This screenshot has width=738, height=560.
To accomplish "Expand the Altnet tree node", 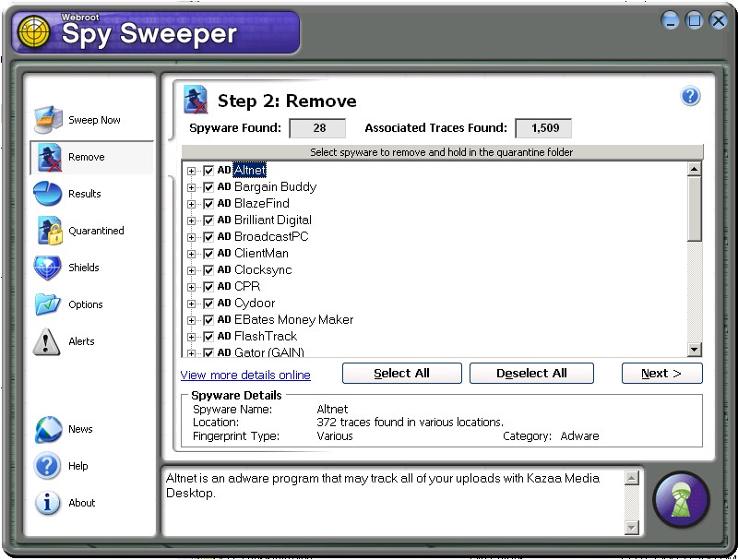I will click(x=191, y=171).
